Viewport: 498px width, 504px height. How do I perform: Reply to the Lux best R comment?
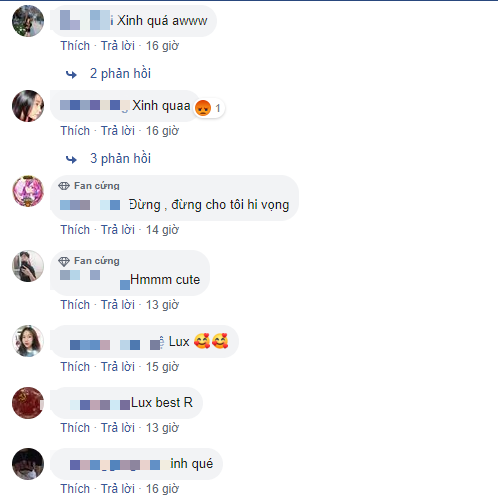click(x=118, y=428)
